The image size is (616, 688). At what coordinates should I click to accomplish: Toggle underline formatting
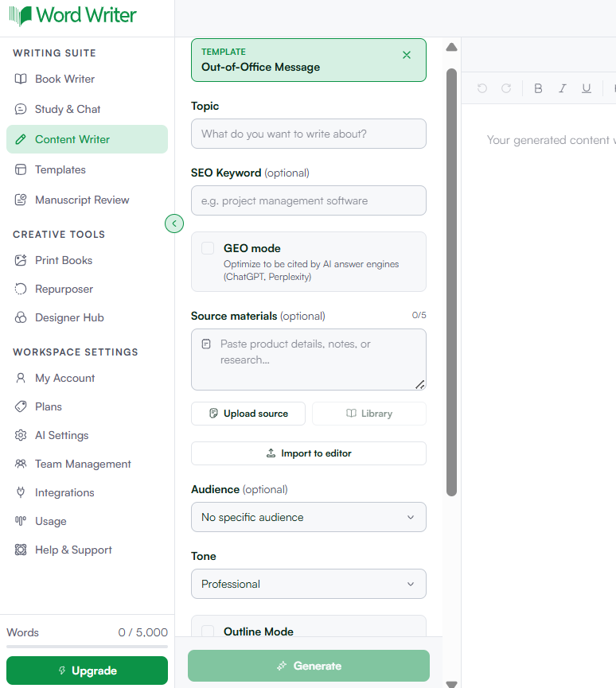coord(586,88)
